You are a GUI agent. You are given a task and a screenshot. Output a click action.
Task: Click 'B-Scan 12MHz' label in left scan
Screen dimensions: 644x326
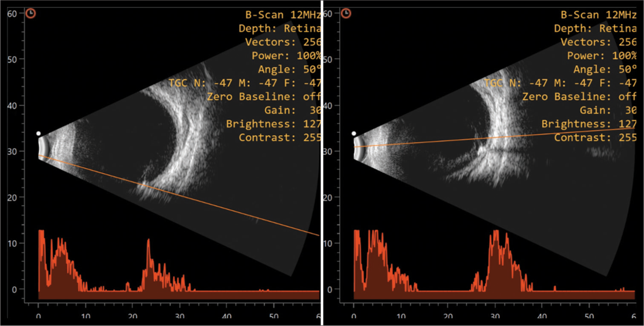tap(283, 15)
